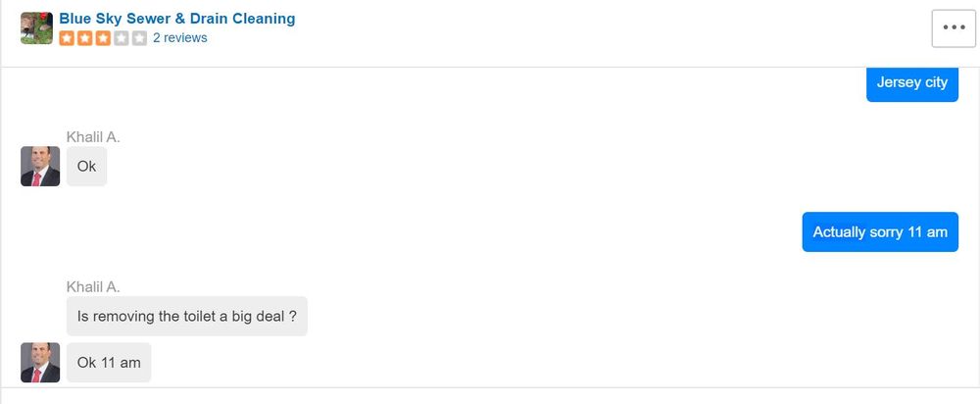980x404 pixels.
Task: Select the "Is removing the toilet" message
Action: coord(186,317)
